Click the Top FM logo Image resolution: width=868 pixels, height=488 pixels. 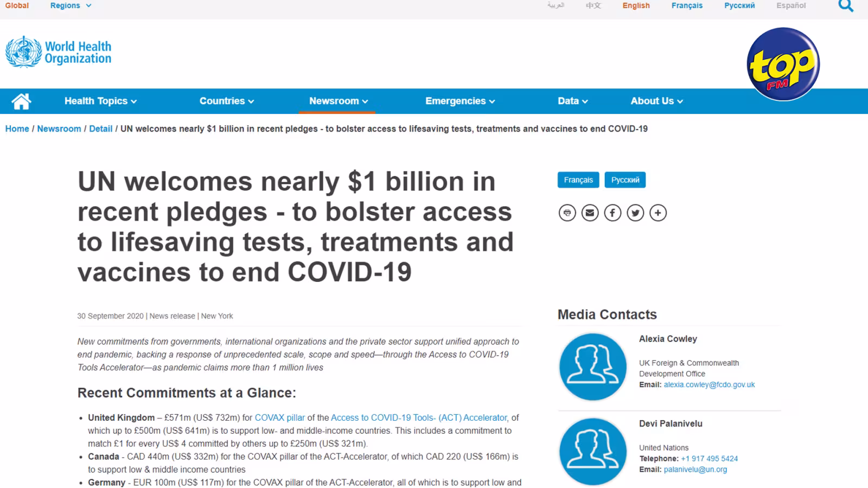783,64
